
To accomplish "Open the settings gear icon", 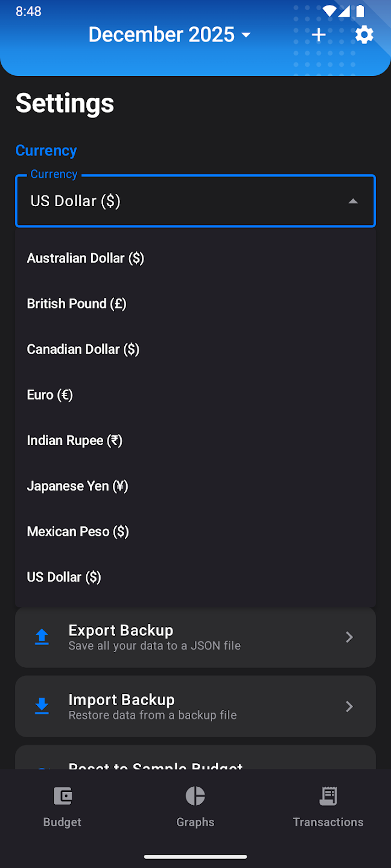I will point(364,34).
